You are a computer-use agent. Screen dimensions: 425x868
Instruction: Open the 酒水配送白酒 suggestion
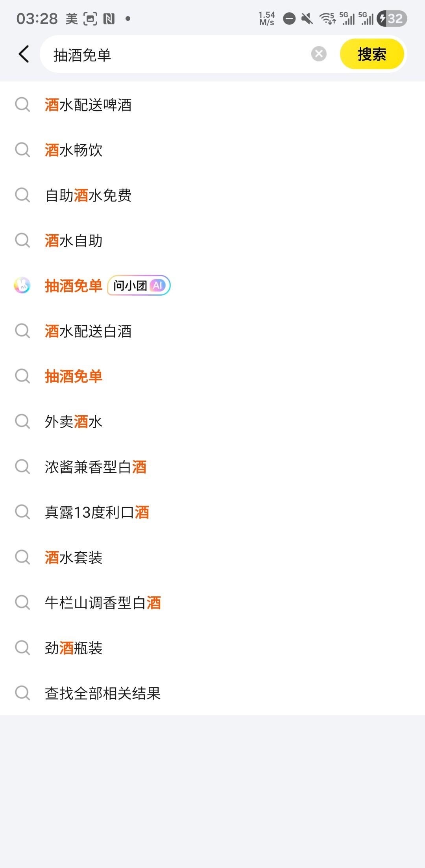point(88,331)
